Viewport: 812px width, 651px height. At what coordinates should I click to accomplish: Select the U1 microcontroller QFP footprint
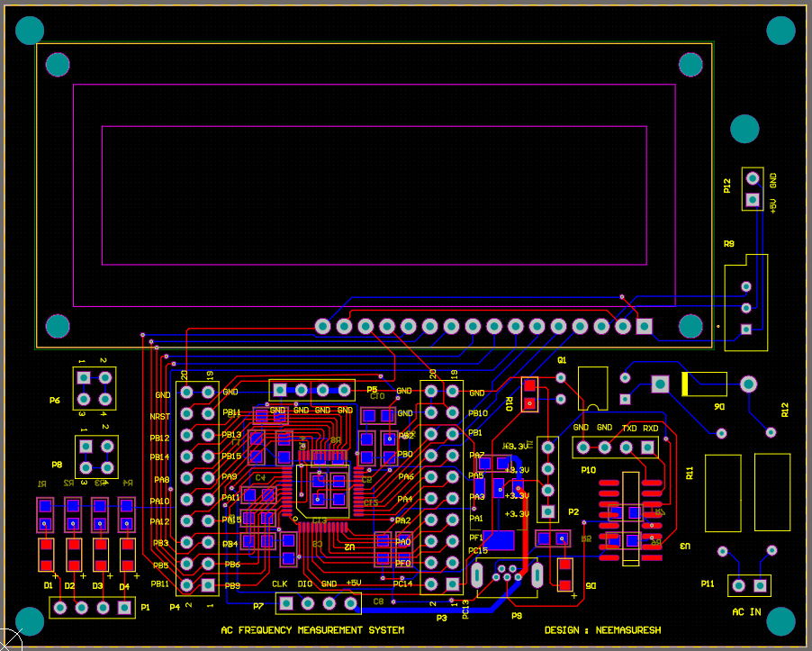pyautogui.click(x=322, y=492)
